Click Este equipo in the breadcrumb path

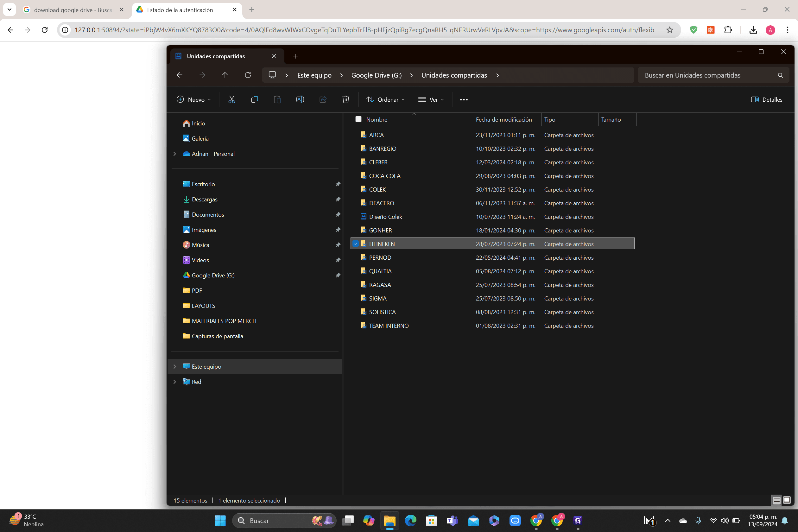(x=314, y=75)
